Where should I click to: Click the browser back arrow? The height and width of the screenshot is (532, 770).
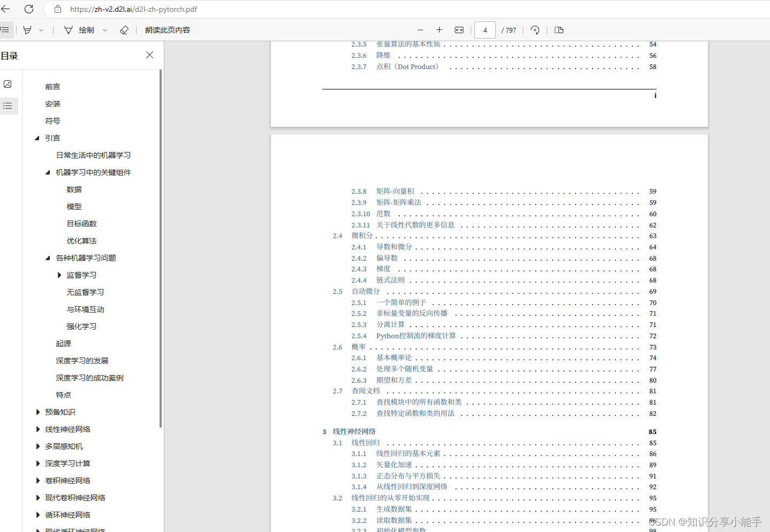tap(5, 9)
